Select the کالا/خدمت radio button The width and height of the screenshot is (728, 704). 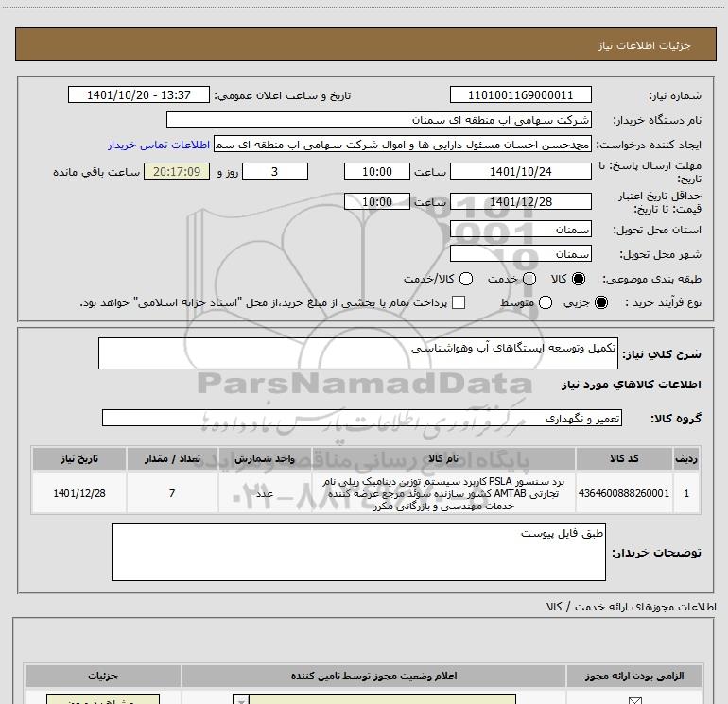pos(466,279)
